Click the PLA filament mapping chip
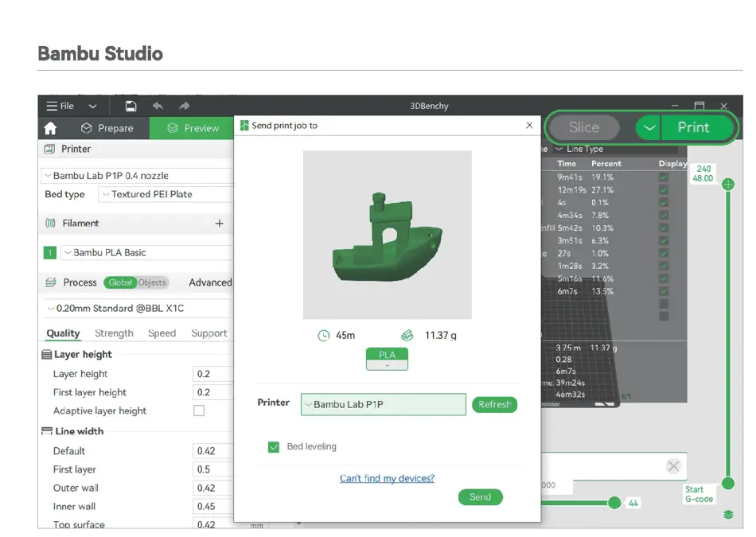The width and height of the screenshot is (756, 537). 388,359
